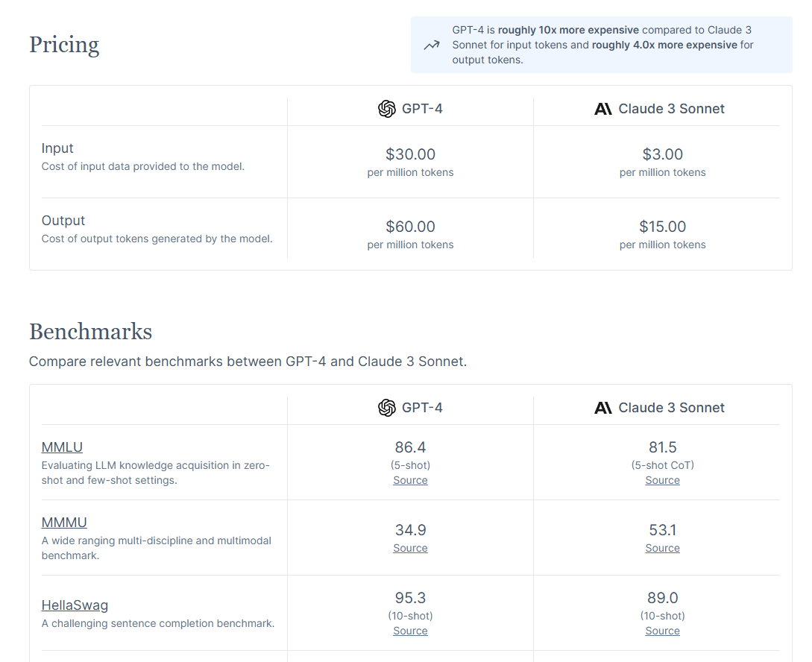Click 'per million tokens' under $30.00
This screenshot has height=662, width=812.
click(410, 173)
